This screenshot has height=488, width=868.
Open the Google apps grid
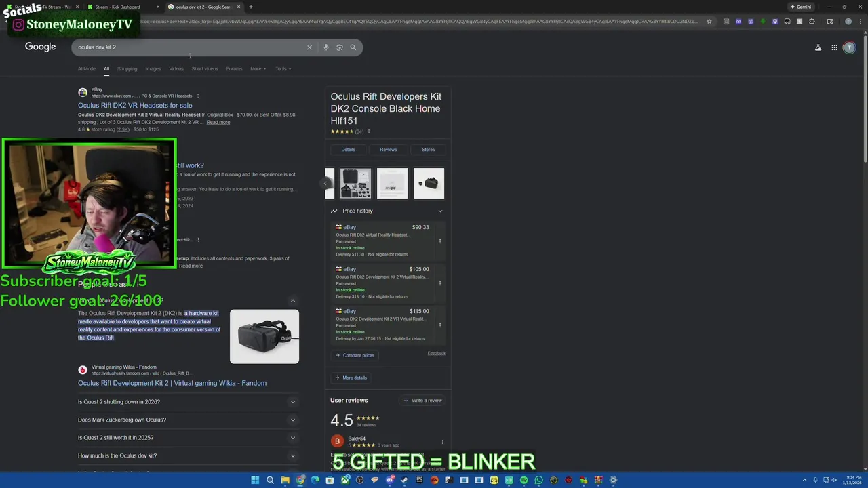[834, 47]
